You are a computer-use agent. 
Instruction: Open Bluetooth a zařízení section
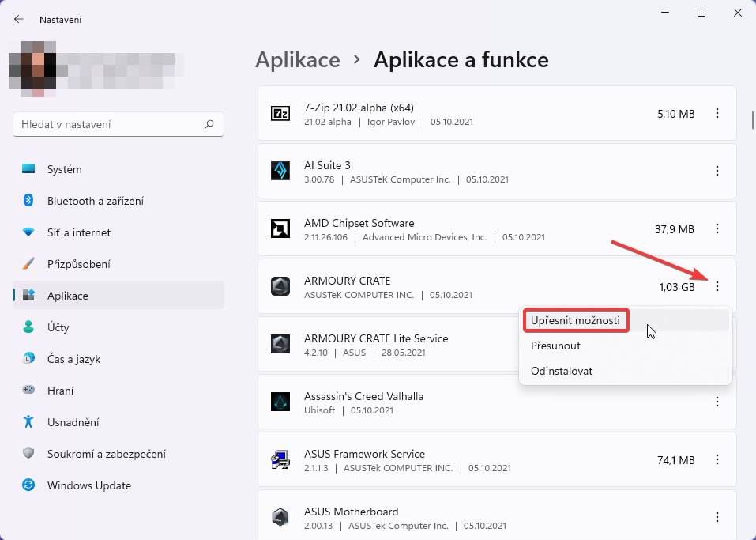click(118, 201)
